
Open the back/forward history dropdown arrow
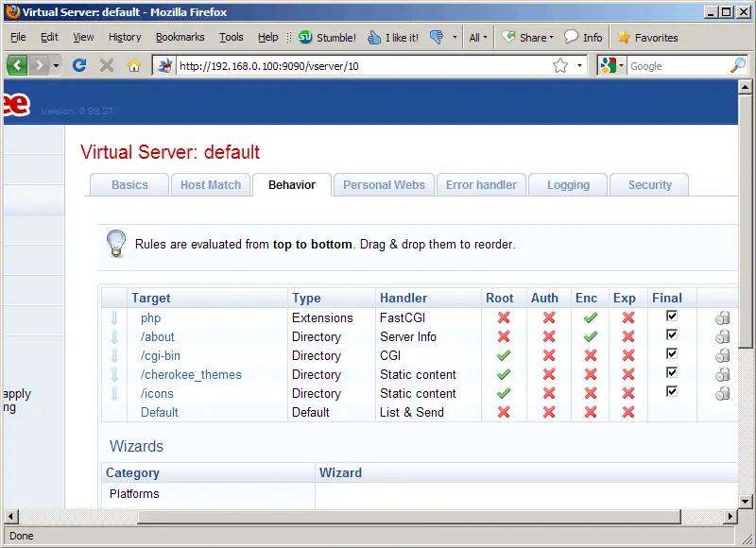[57, 65]
